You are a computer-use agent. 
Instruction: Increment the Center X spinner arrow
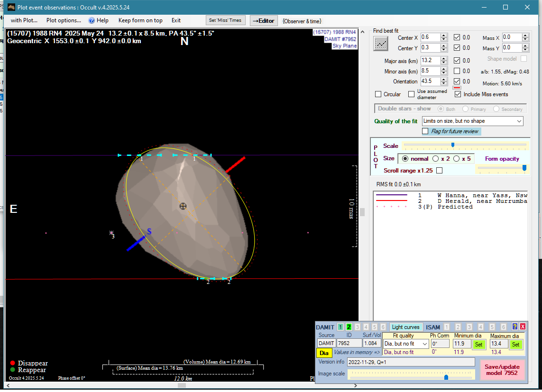[x=444, y=36]
